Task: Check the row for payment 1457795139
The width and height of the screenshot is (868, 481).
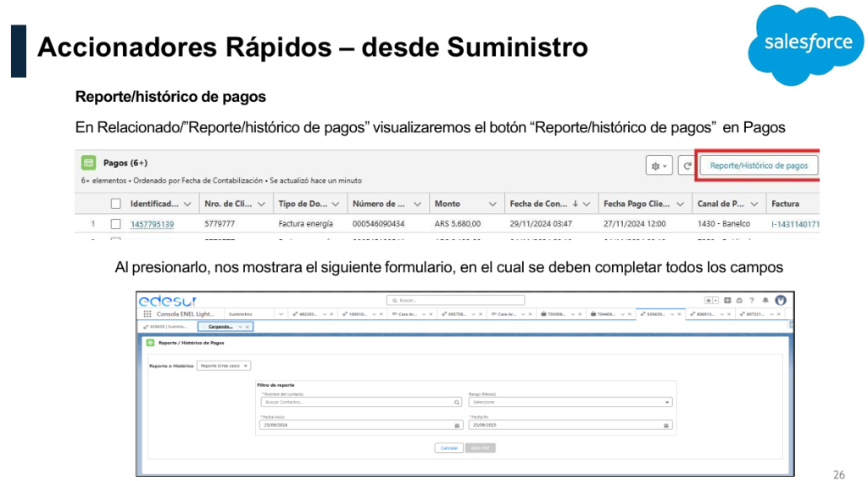Action: click(x=115, y=224)
